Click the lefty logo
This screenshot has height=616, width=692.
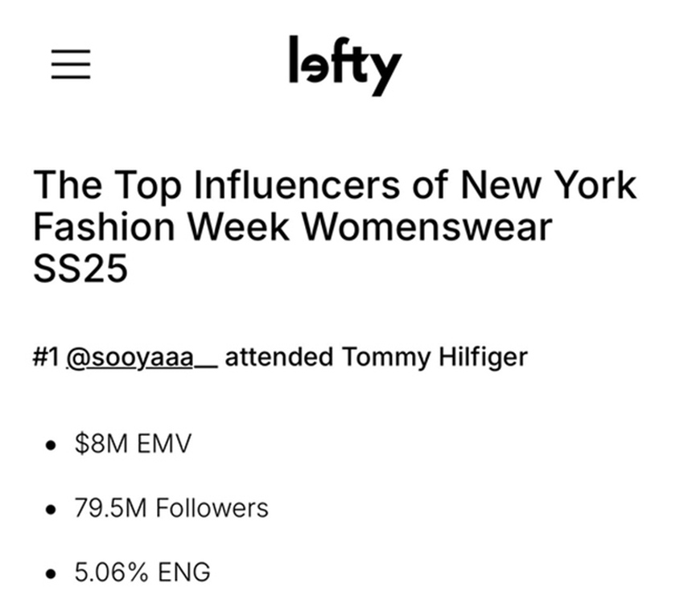tap(344, 63)
